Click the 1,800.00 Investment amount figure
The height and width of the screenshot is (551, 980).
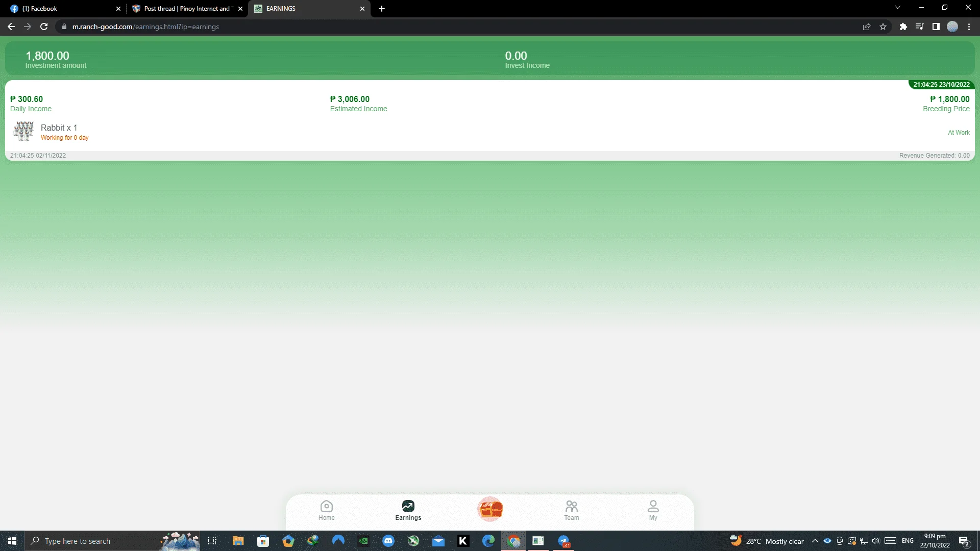click(47, 56)
